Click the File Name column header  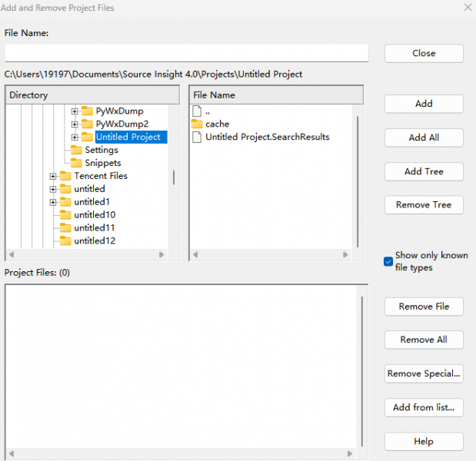[x=276, y=95]
